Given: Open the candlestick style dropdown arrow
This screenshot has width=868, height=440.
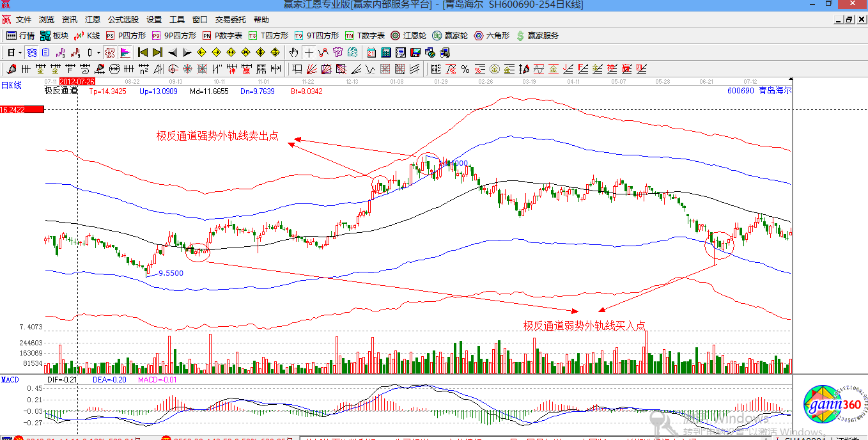Looking at the screenshot, I should (x=98, y=52).
